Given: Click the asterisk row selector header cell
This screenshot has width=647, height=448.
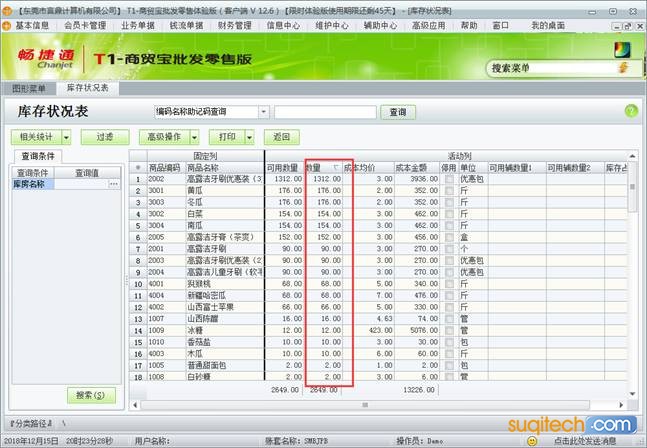Looking at the screenshot, I should point(138,167).
